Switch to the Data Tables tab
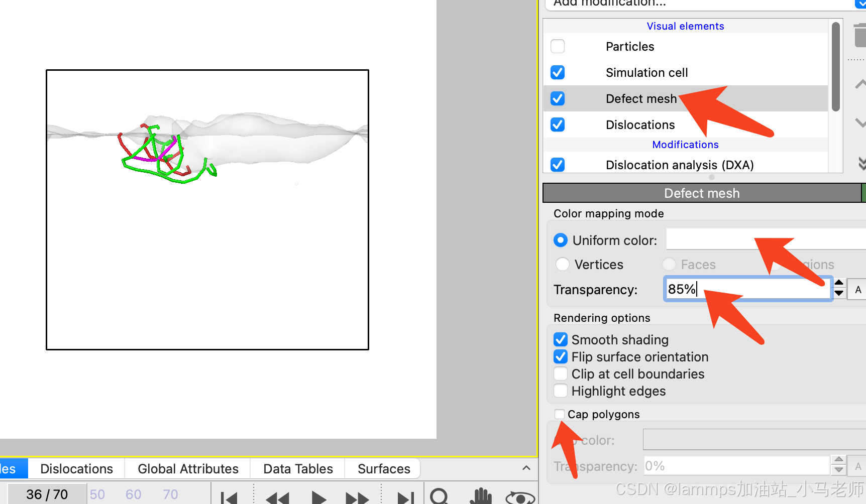Image resolution: width=866 pixels, height=504 pixels. pos(298,469)
